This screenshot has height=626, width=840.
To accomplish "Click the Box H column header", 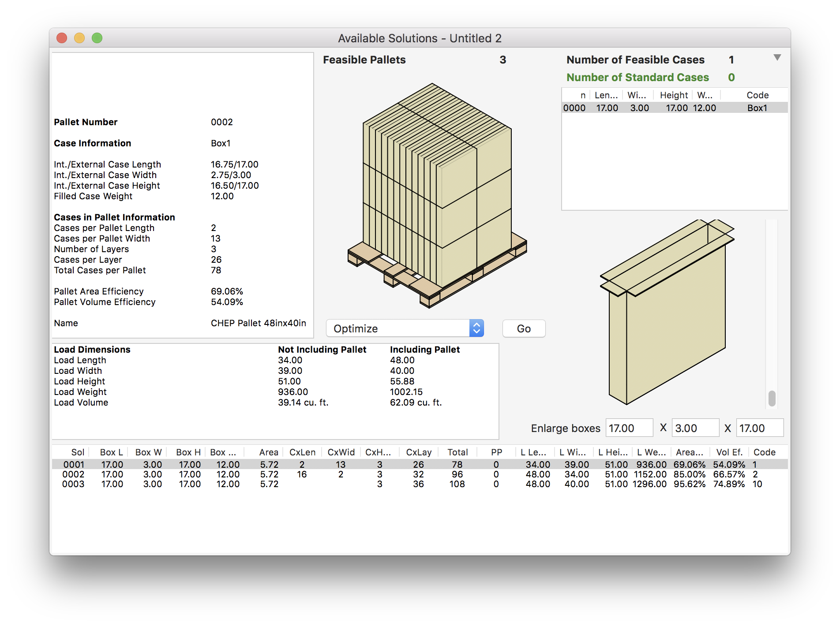I will (x=188, y=452).
